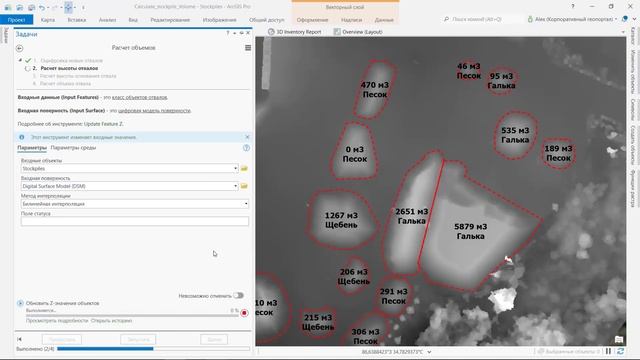
Task: Open the Проект tab
Action: [17, 20]
